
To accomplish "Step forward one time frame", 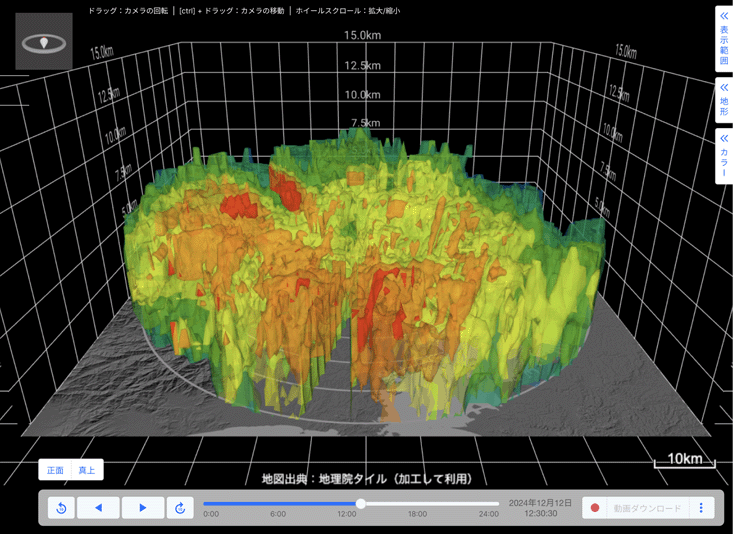I will pyautogui.click(x=142, y=508).
